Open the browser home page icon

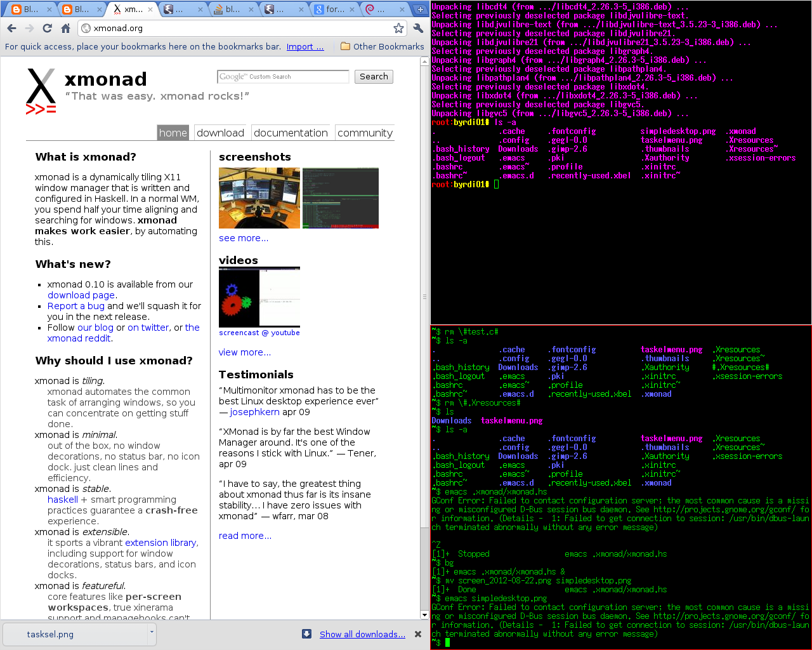pyautogui.click(x=65, y=28)
